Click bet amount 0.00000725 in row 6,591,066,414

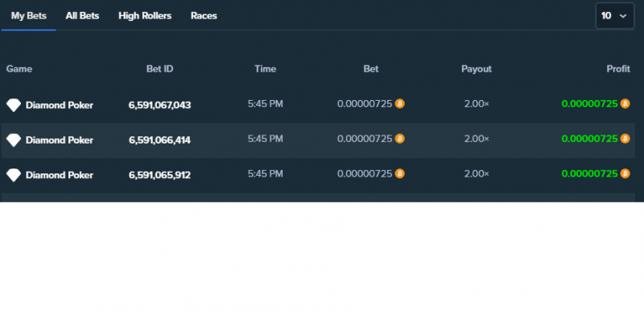click(x=365, y=139)
